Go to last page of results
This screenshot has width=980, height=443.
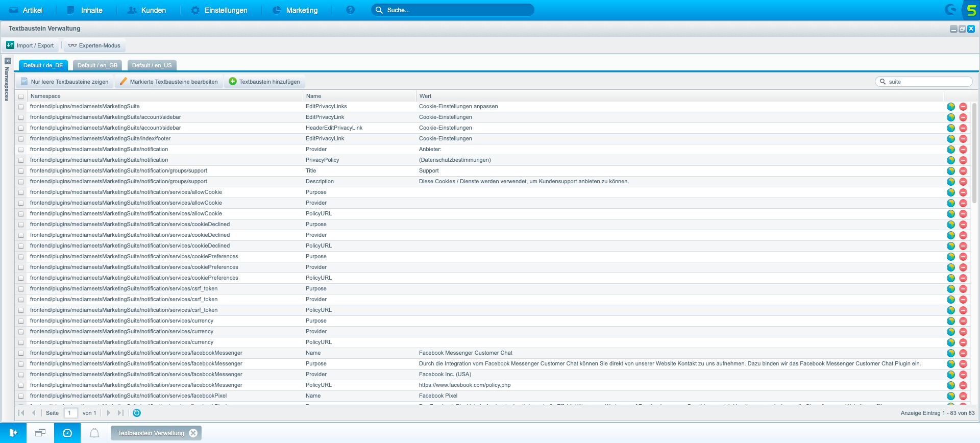(x=120, y=413)
